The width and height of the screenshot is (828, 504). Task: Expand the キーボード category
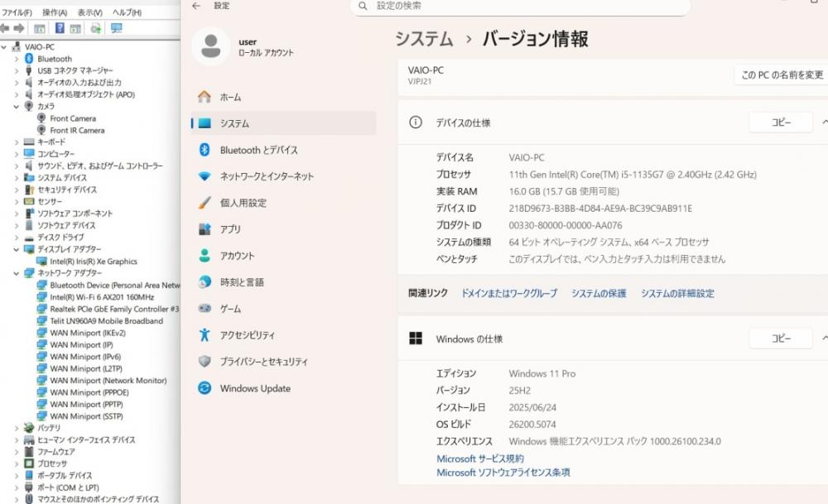[x=17, y=142]
